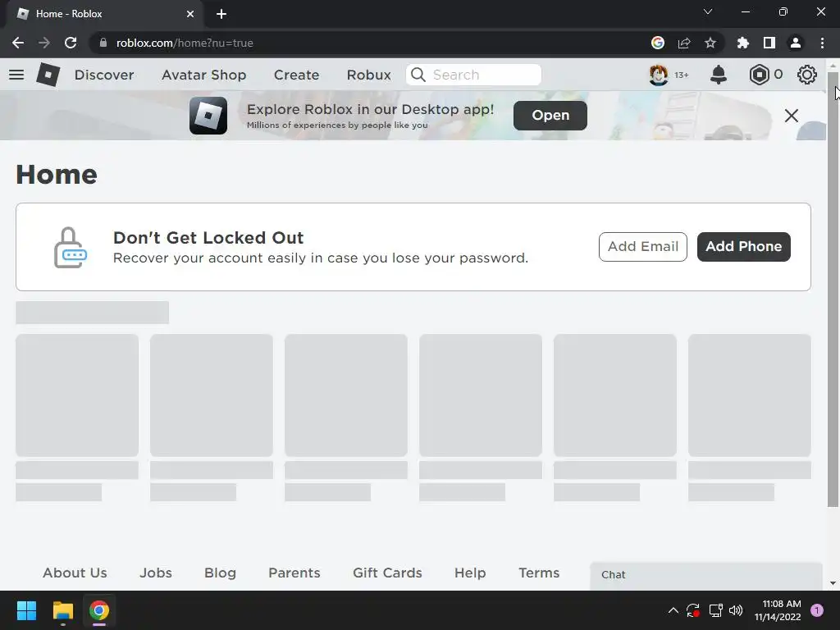Reload the current page
Image resolution: width=840 pixels, height=630 pixels.
point(71,43)
